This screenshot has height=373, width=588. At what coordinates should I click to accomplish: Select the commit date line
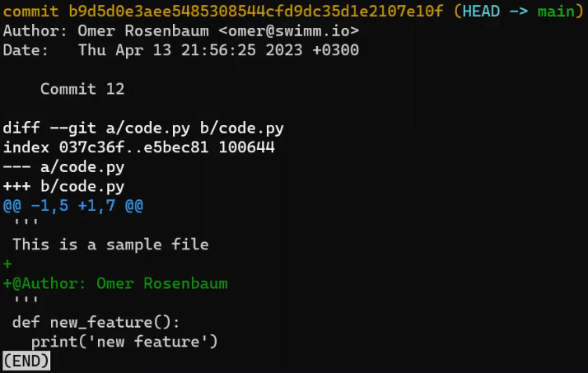coord(180,50)
